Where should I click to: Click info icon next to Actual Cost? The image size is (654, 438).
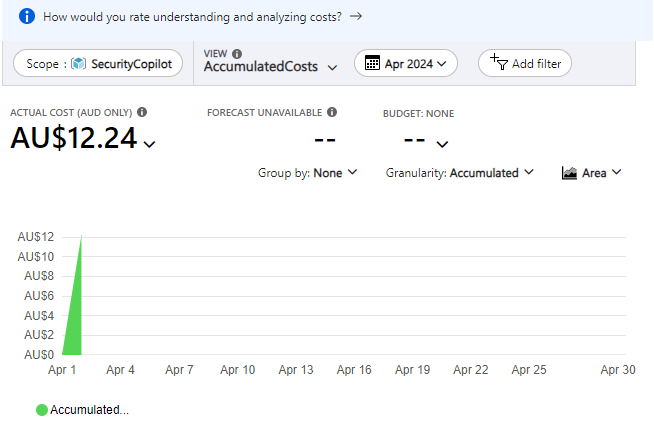pyautogui.click(x=142, y=113)
